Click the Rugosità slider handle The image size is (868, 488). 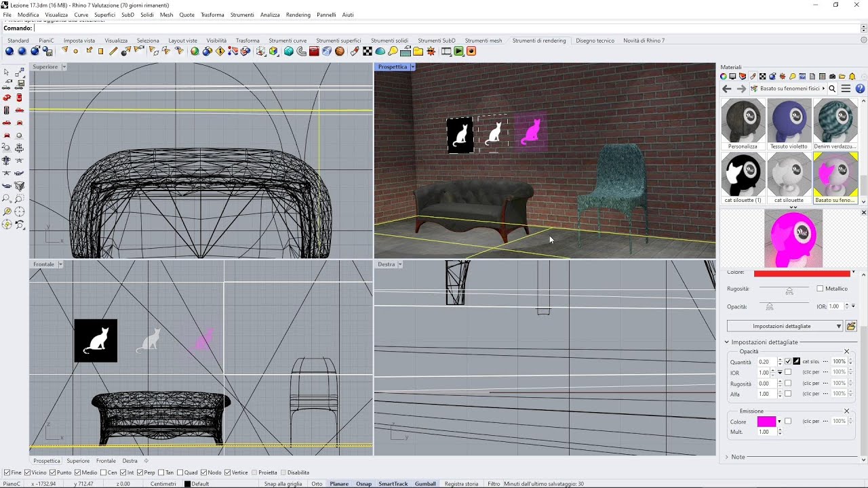789,289
